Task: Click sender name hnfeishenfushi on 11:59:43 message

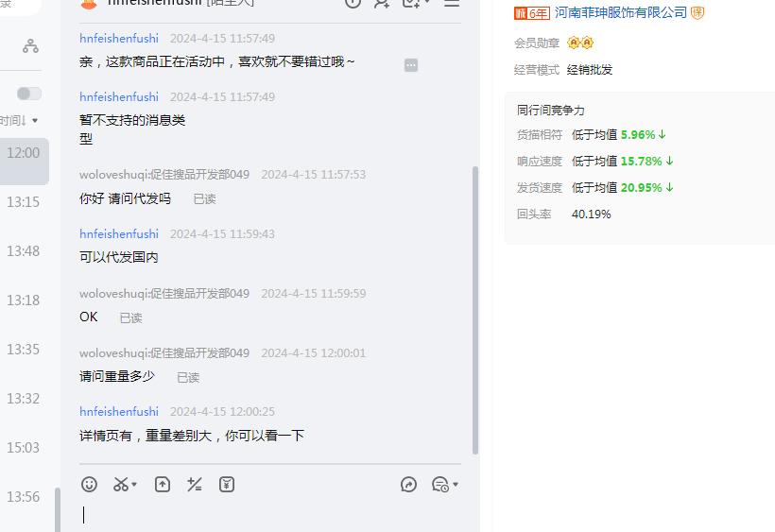Action: coord(119,234)
